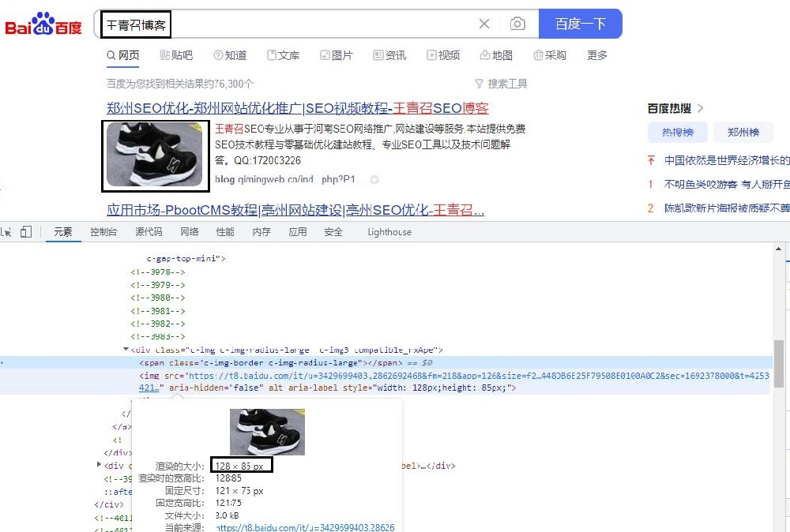Click the 百度一下 search button

tap(581, 24)
